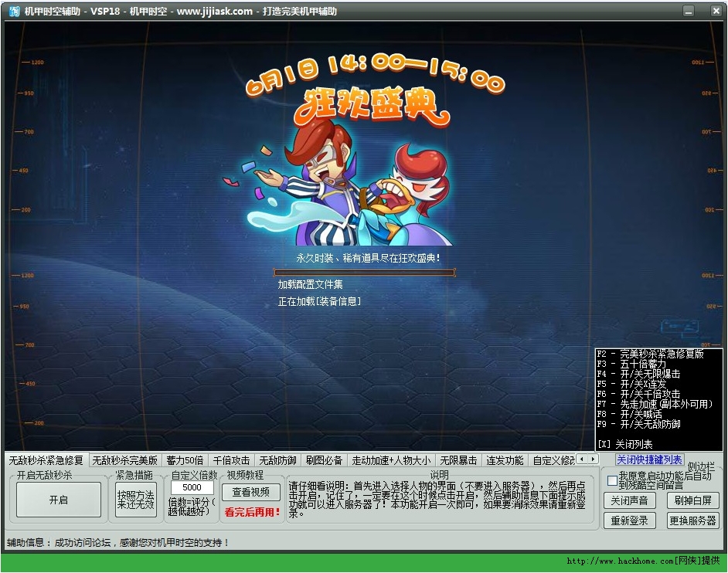Click the hackhome.com URL in footer
The height and width of the screenshot is (573, 728).
(621, 561)
